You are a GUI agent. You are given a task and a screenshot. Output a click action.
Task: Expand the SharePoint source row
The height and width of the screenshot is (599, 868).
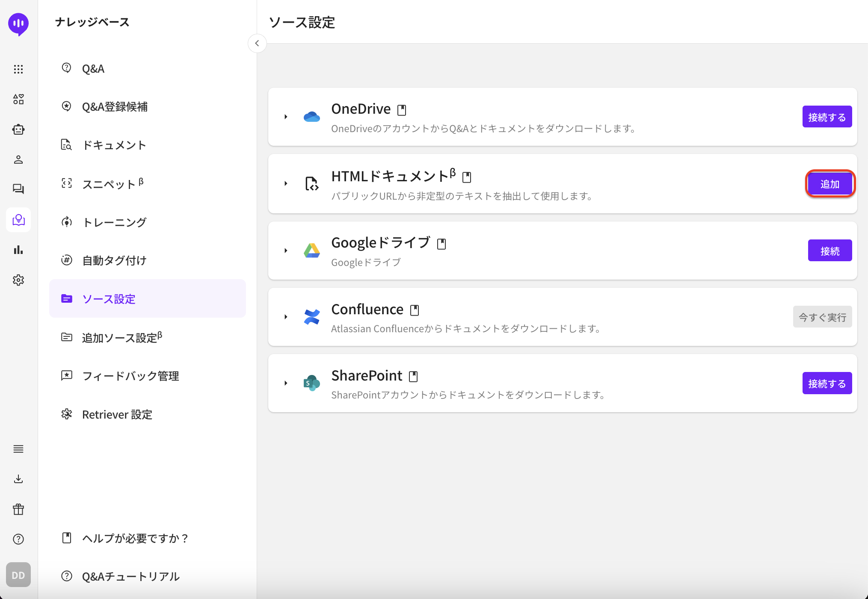pos(286,383)
